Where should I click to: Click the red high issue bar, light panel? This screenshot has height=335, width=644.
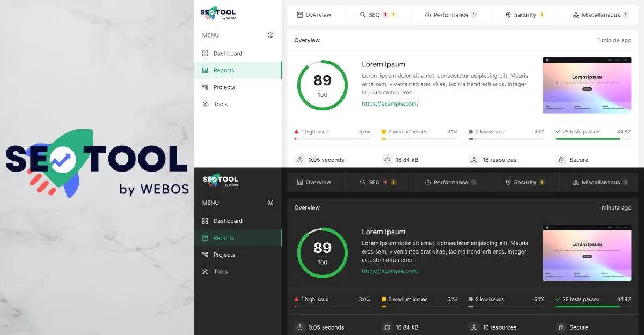coord(332,139)
